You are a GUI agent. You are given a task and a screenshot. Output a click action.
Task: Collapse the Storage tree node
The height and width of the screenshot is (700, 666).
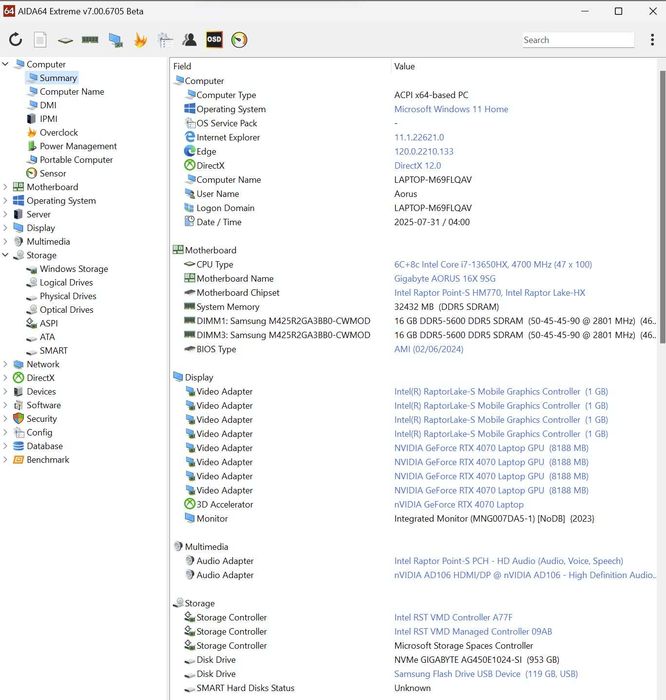(x=5, y=255)
